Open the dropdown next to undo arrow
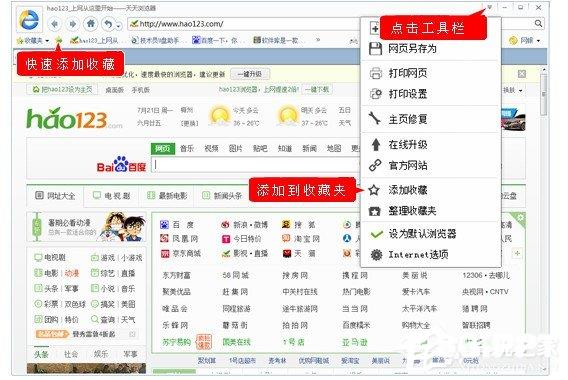Viewport: 568px width, 380px height. pyautogui.click(x=119, y=26)
